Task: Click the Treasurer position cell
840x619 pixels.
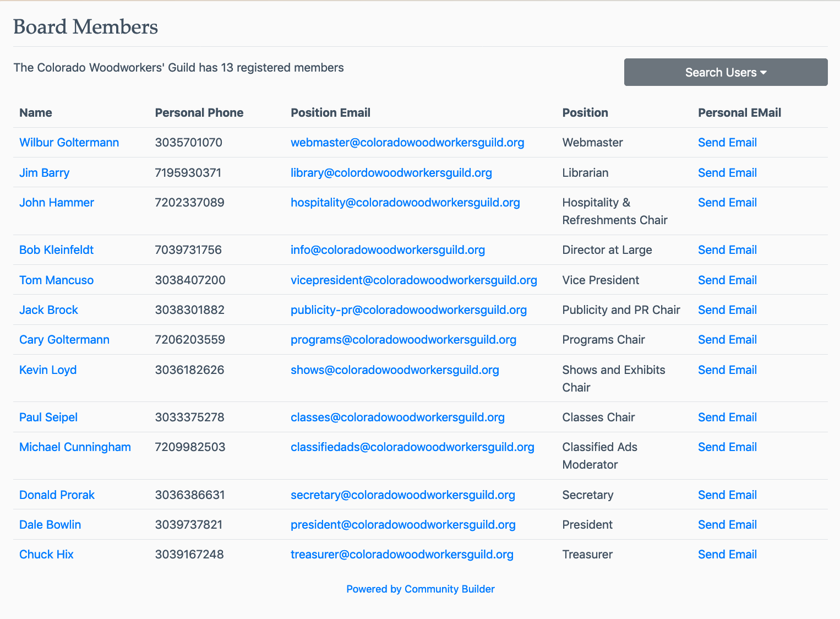Action: 587,555
